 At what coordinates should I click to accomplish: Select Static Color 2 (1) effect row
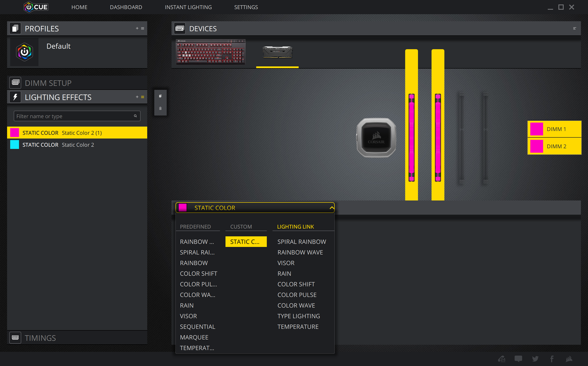tap(77, 133)
